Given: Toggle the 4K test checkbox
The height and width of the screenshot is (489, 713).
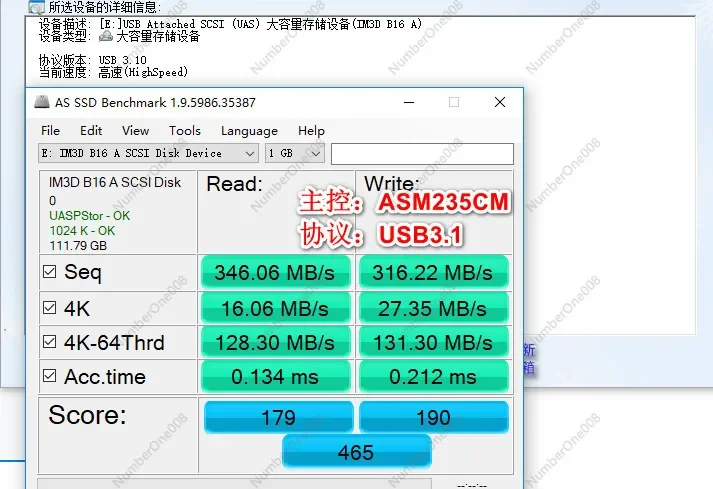Looking at the screenshot, I should coord(50,308).
